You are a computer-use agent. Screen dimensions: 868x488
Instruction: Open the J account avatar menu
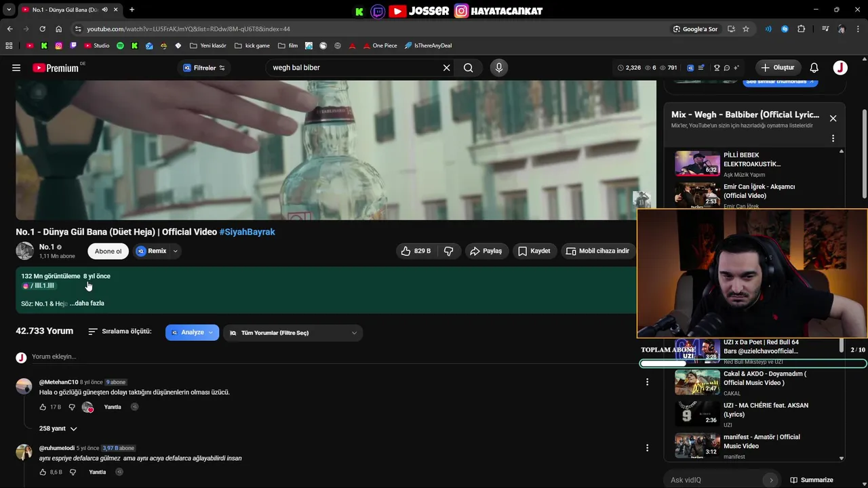(840, 68)
